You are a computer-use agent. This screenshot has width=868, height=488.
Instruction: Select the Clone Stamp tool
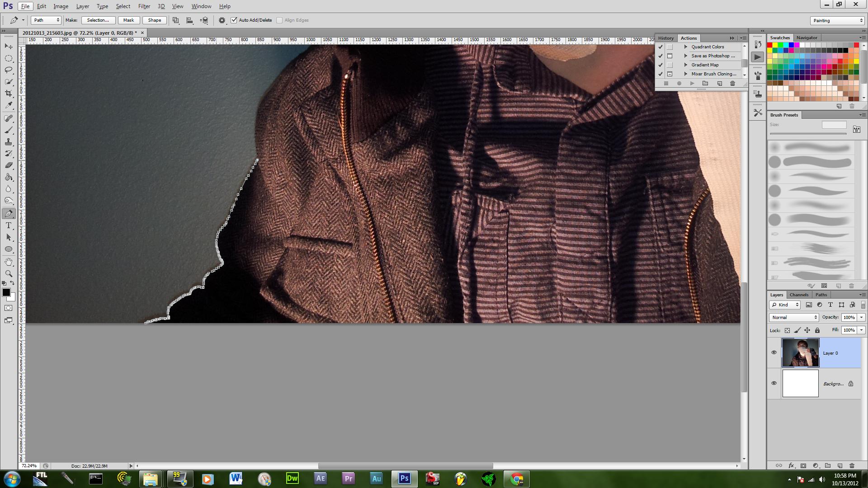(x=9, y=142)
